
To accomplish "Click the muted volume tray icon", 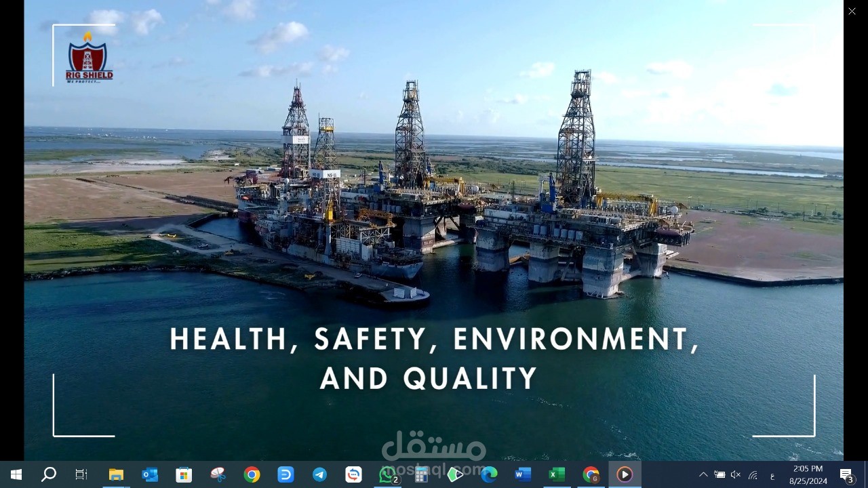I will 736,474.
